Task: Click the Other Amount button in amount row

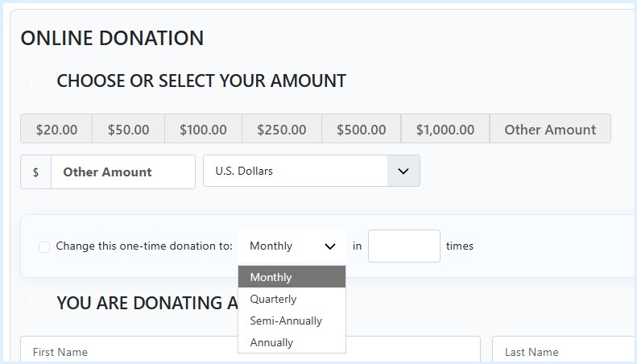Action: (550, 129)
